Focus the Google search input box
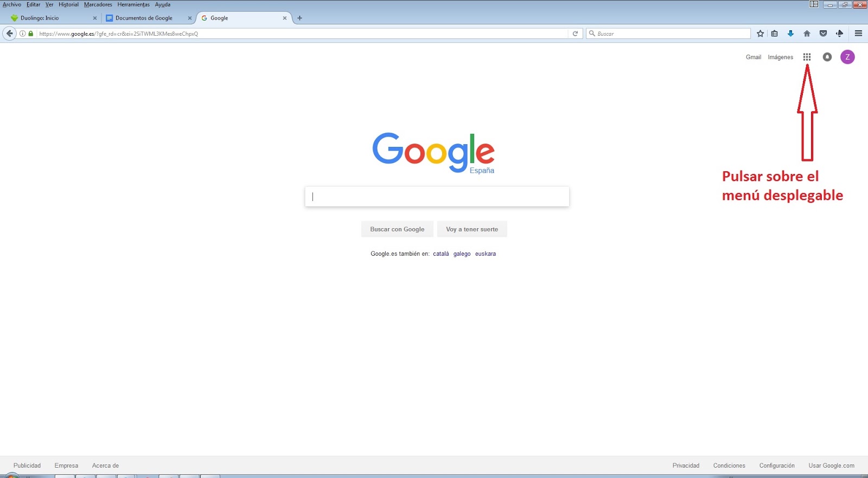The width and height of the screenshot is (868, 478). tap(437, 197)
